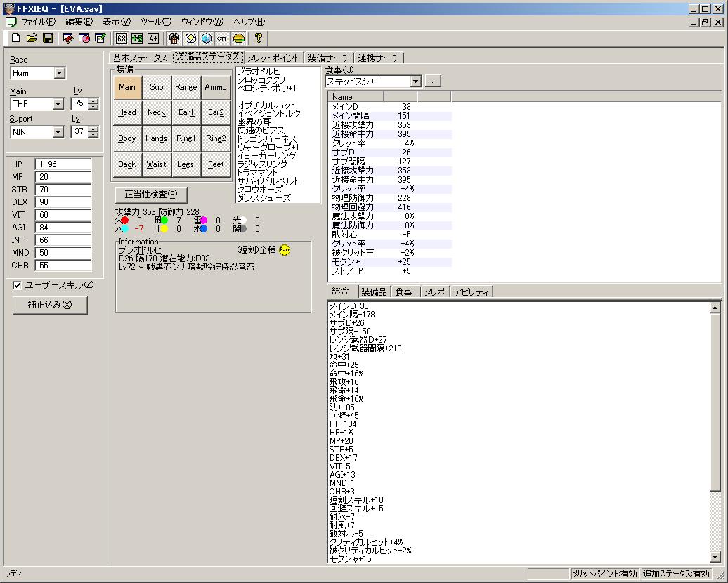The image size is (728, 583).
Task: Open the ヘルプ menu
Action: pyautogui.click(x=249, y=22)
